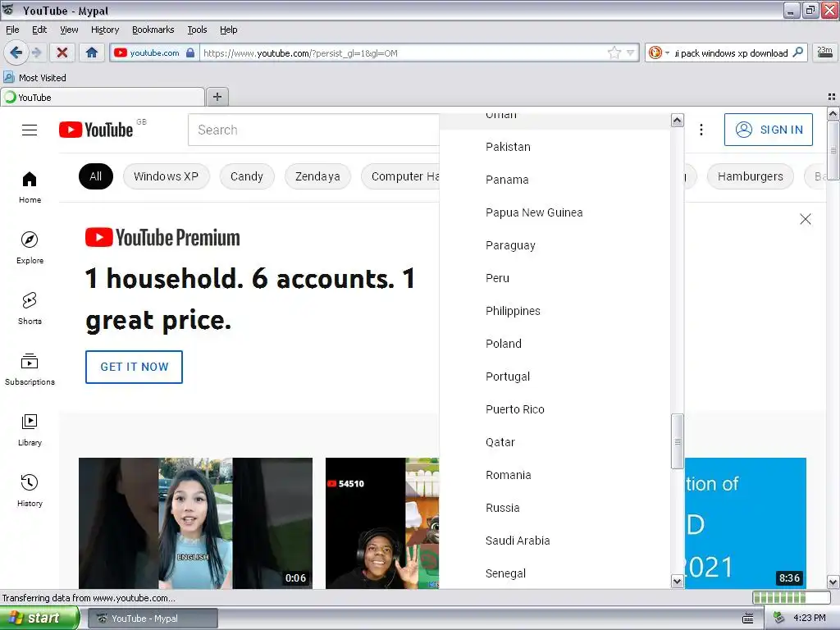The width and height of the screenshot is (840, 630).
Task: Open the DuckDuckGo search engine selector
Action: pos(659,52)
